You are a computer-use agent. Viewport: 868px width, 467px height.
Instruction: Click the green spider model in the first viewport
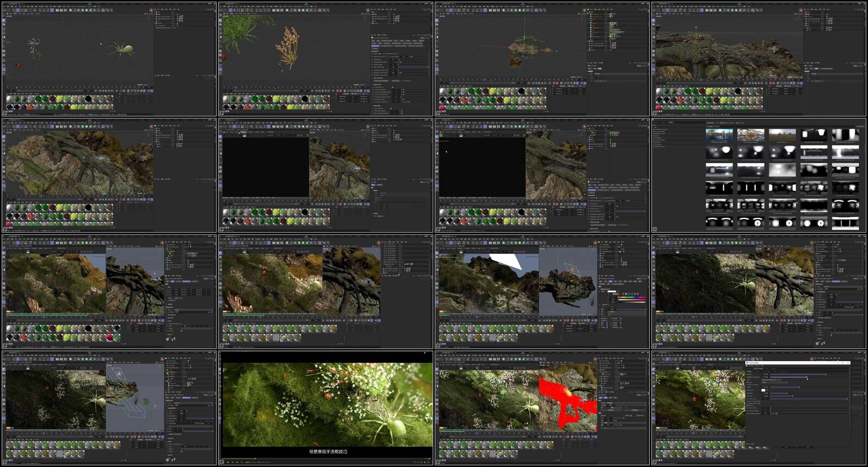[x=124, y=50]
